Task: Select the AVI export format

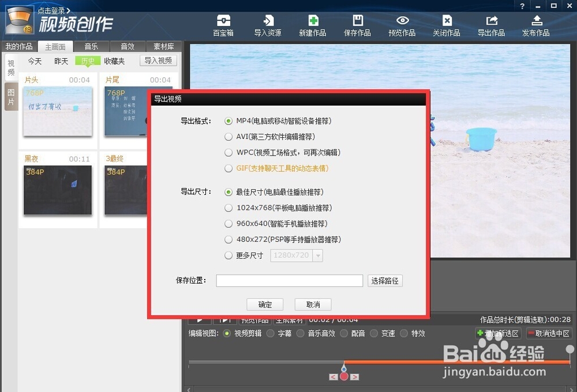Action: click(228, 137)
